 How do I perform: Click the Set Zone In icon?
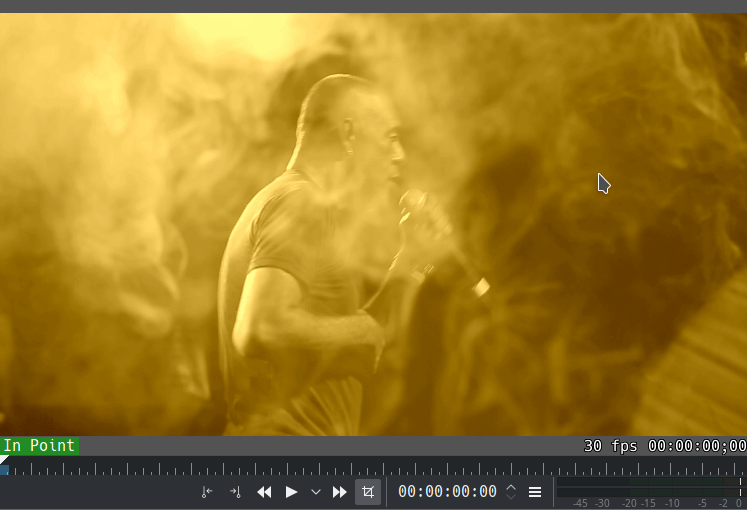point(207,492)
